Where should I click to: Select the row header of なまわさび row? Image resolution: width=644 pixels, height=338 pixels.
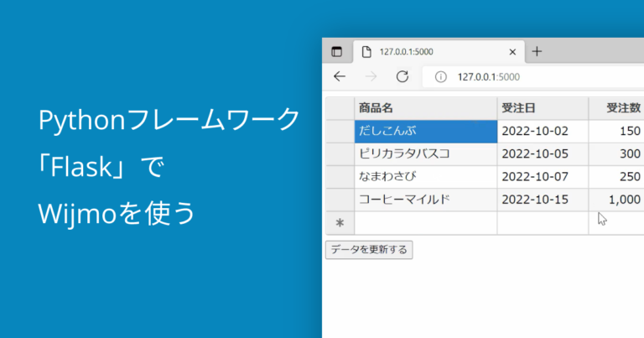pyautogui.click(x=340, y=177)
